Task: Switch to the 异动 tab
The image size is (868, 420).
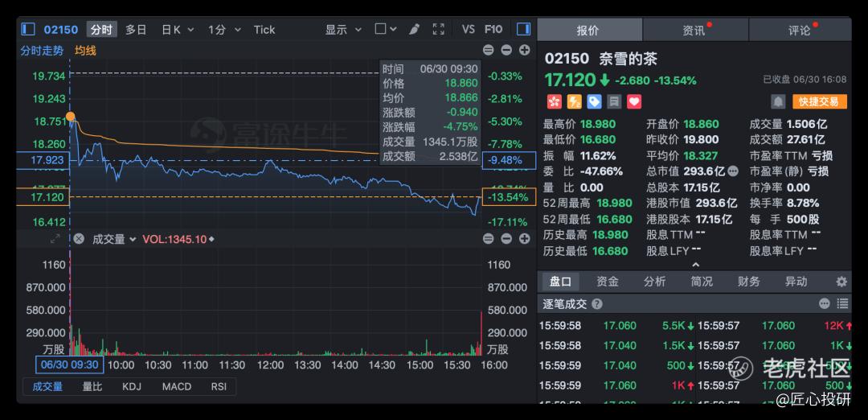Action: 796,282
